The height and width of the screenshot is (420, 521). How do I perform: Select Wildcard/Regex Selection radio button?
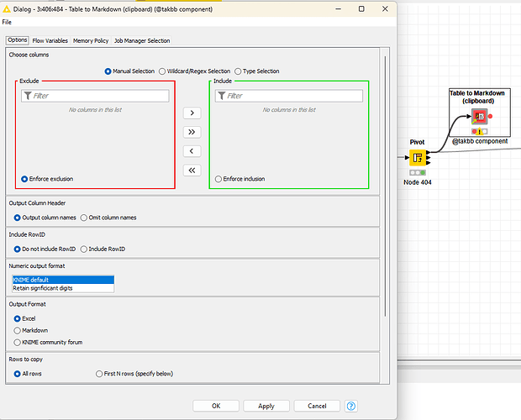pos(162,71)
